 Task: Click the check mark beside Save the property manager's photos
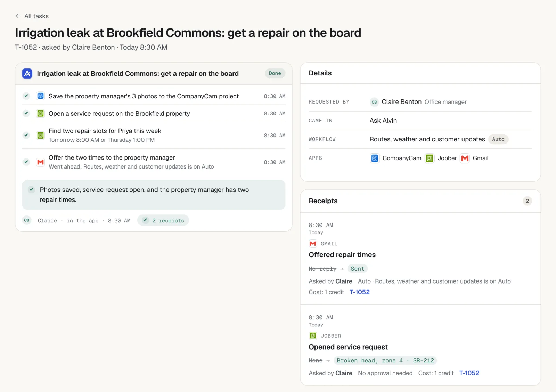[26, 96]
